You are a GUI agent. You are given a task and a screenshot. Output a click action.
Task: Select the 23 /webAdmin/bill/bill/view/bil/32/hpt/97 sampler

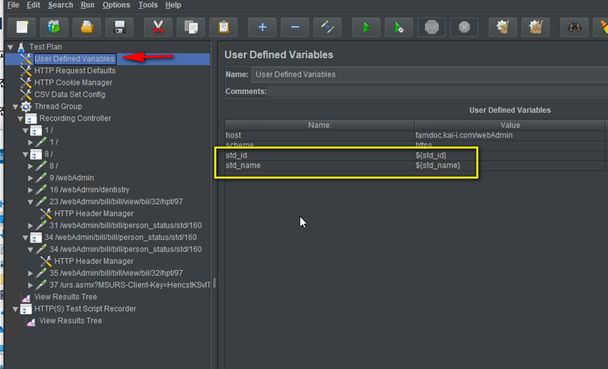pyautogui.click(x=116, y=202)
